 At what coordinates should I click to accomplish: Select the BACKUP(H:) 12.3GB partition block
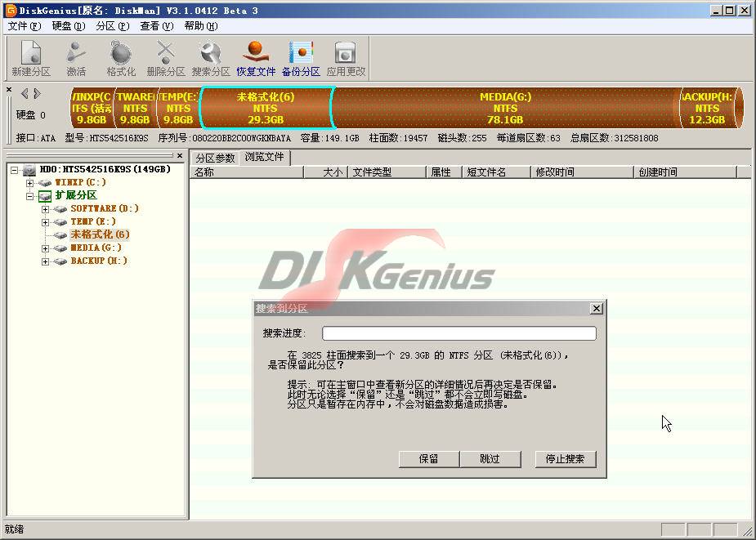pyautogui.click(x=709, y=108)
